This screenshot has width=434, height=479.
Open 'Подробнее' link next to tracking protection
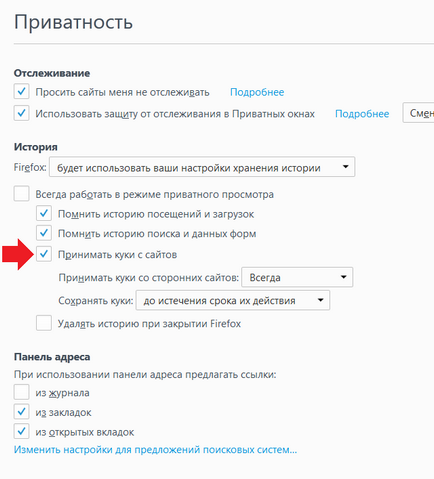pyautogui.click(x=362, y=114)
